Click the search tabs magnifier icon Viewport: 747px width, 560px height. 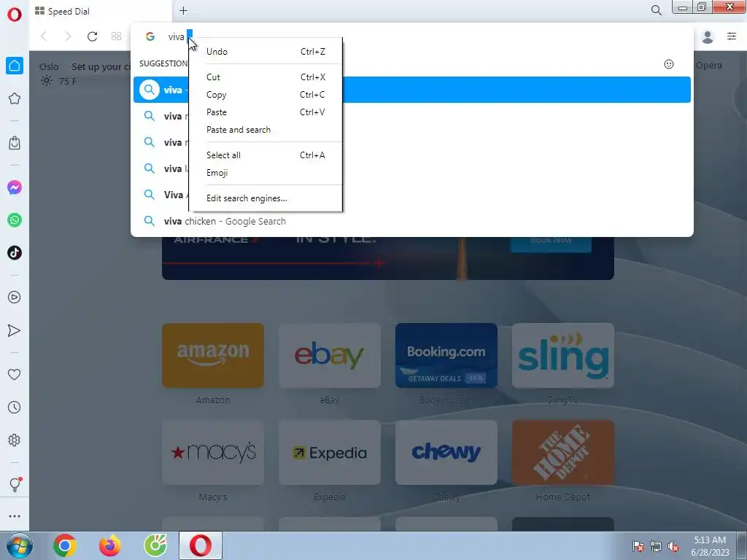[x=656, y=10]
